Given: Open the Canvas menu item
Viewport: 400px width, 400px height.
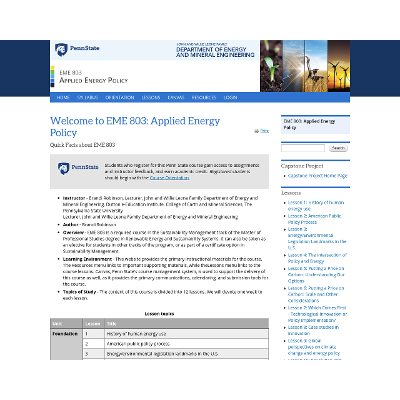Looking at the screenshot, I should (176, 97).
